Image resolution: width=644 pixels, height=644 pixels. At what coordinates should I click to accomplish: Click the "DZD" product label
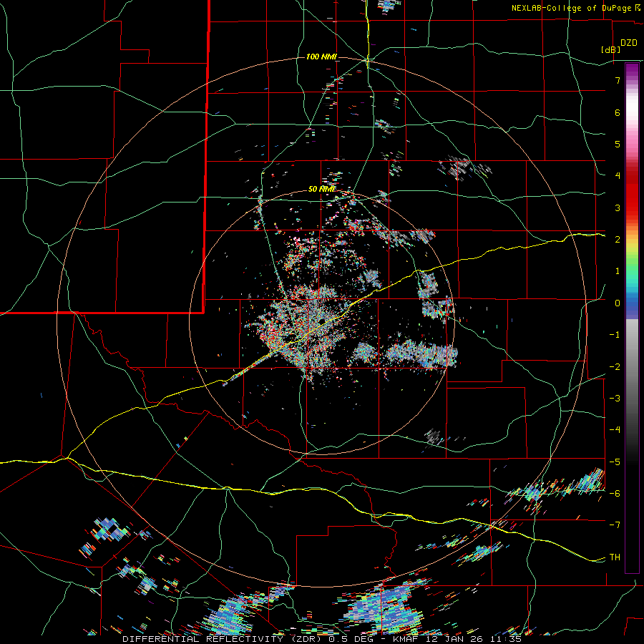[x=629, y=43]
